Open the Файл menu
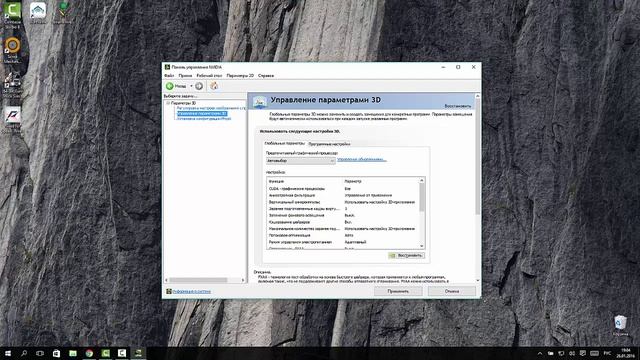The width and height of the screenshot is (640, 360). (x=169, y=76)
